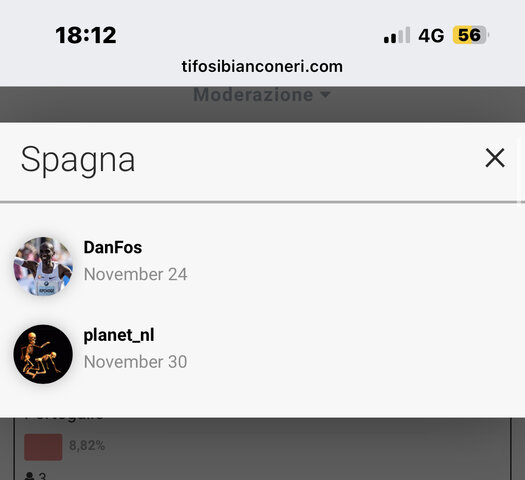Screen dimensions: 525x480
Task: Click the Moderazione dropdown arrow
Action: (325, 95)
